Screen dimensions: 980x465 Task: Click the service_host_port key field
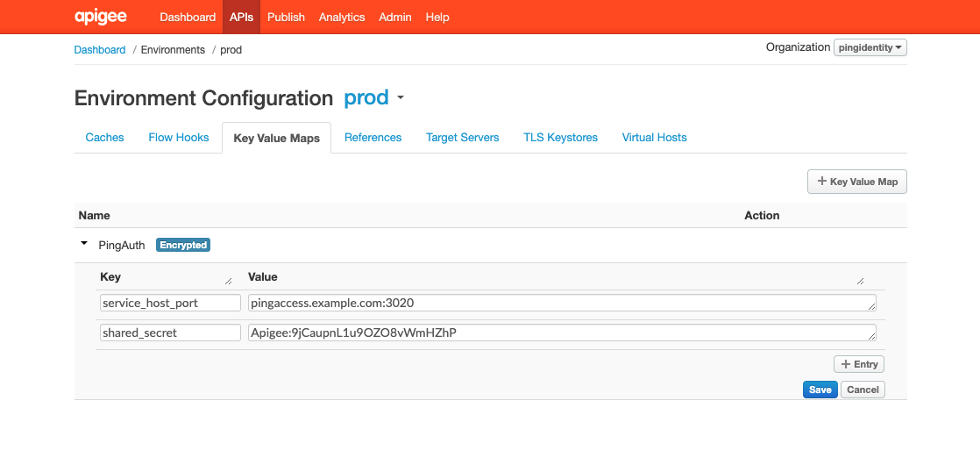[x=170, y=303]
